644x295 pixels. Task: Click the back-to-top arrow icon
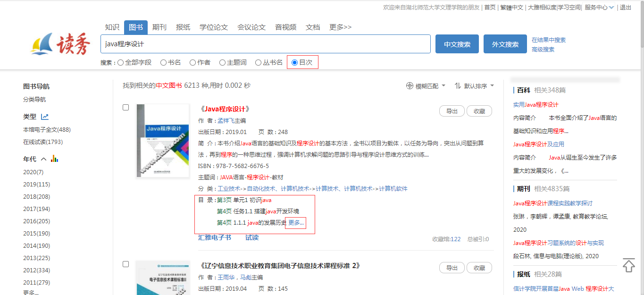pyautogui.click(x=628, y=265)
